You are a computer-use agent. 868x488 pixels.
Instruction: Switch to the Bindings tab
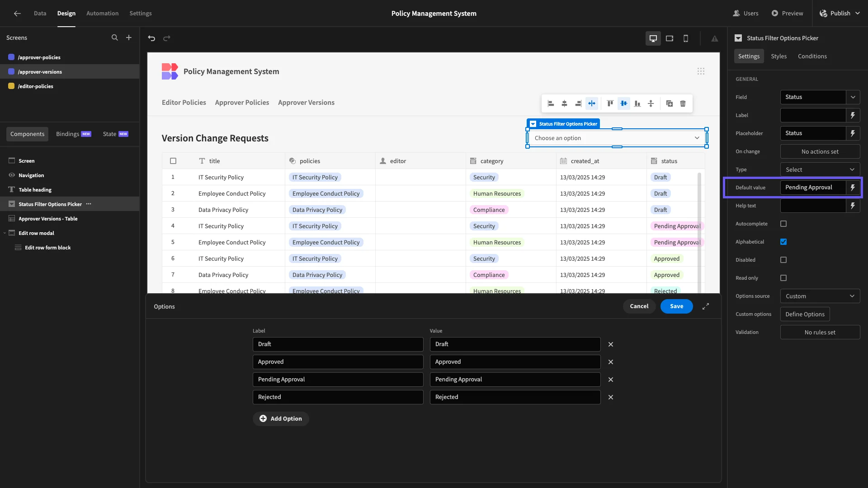[74, 134]
